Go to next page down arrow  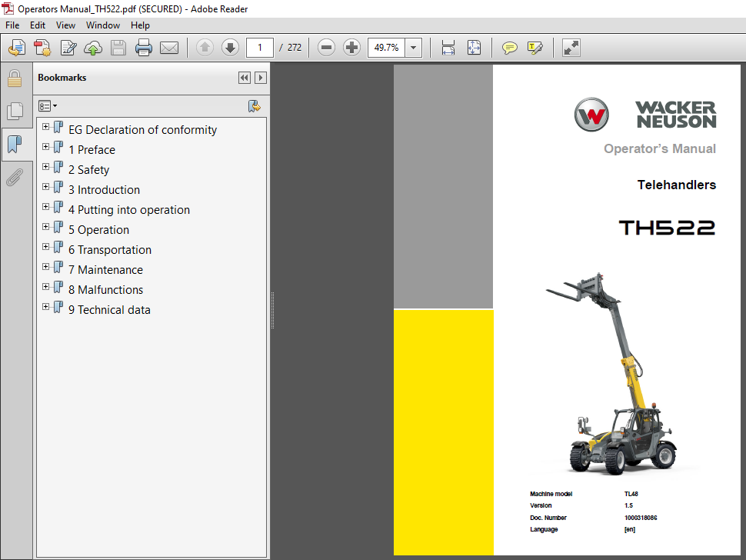230,48
